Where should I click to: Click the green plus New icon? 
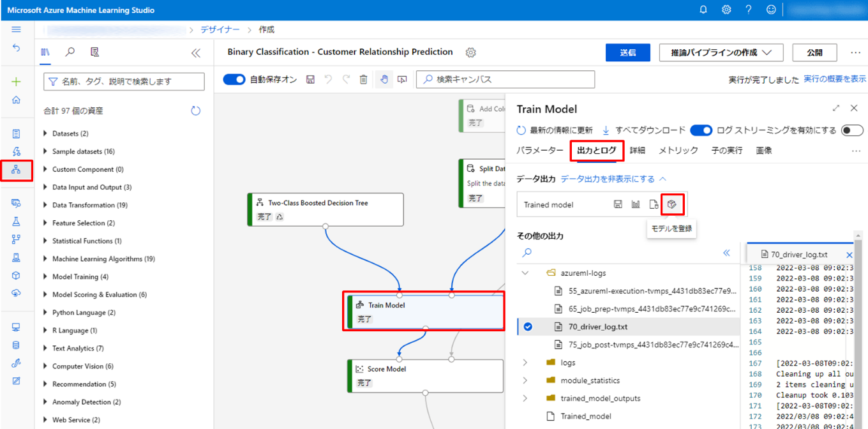coord(16,82)
